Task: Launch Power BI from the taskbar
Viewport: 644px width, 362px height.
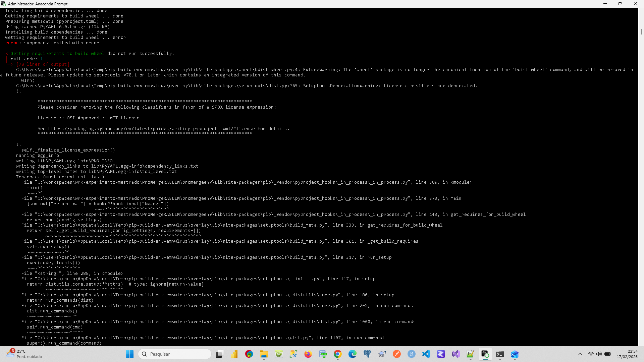Action: pyautogui.click(x=234, y=354)
